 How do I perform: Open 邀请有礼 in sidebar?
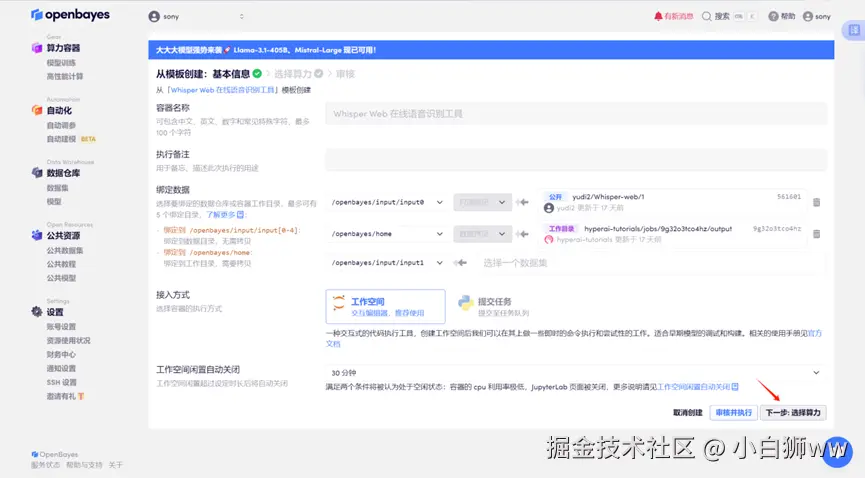click(65, 396)
